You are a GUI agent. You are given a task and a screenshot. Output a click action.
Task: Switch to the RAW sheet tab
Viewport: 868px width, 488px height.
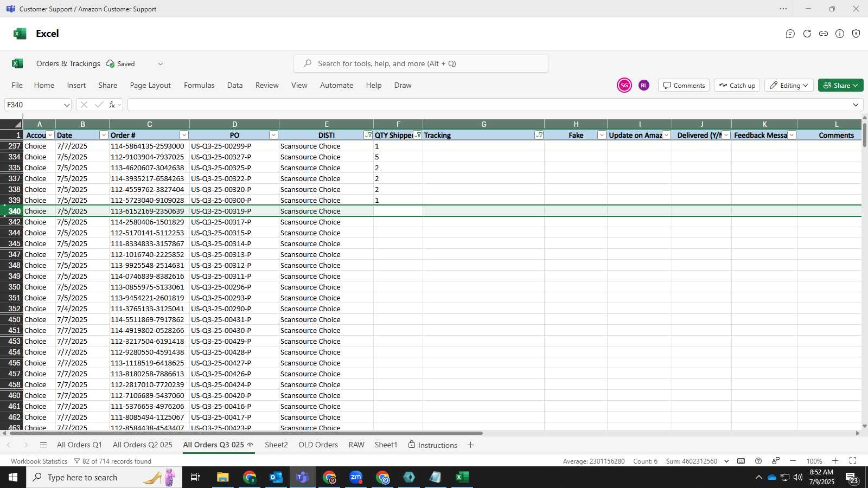356,445
